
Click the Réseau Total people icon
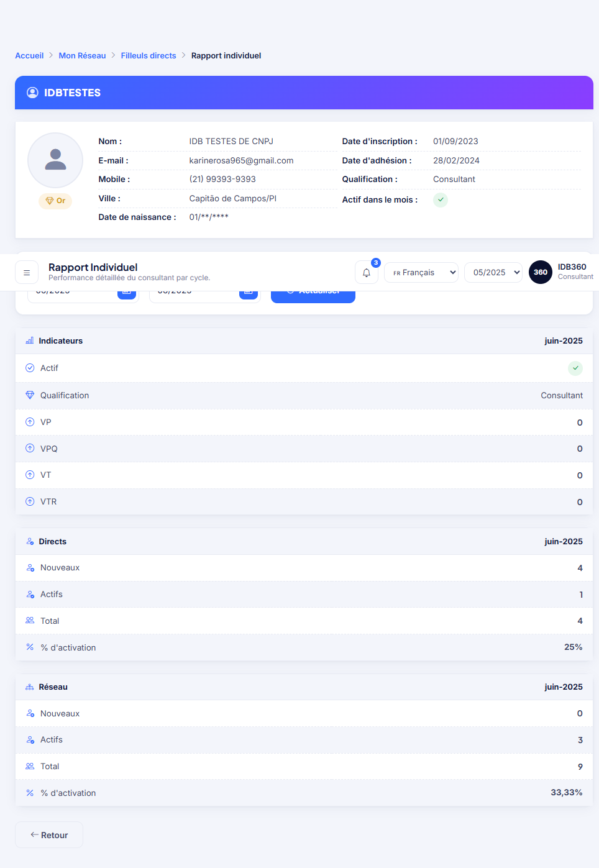[x=30, y=766]
